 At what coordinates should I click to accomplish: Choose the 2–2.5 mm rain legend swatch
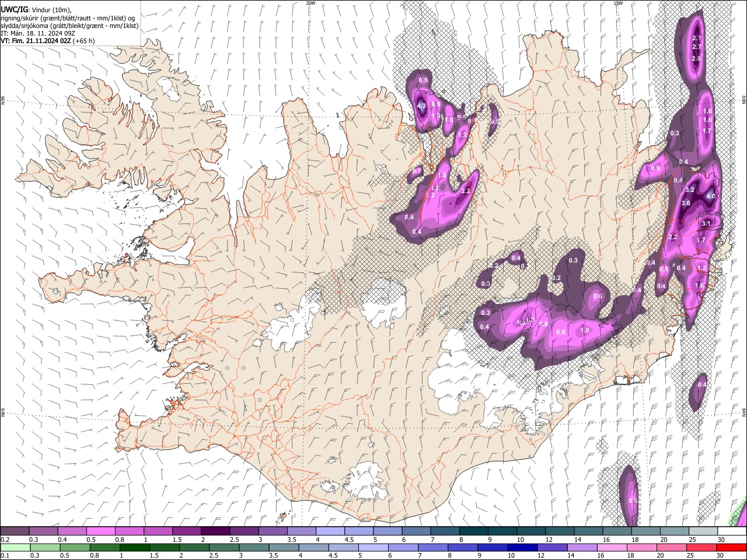point(194,547)
